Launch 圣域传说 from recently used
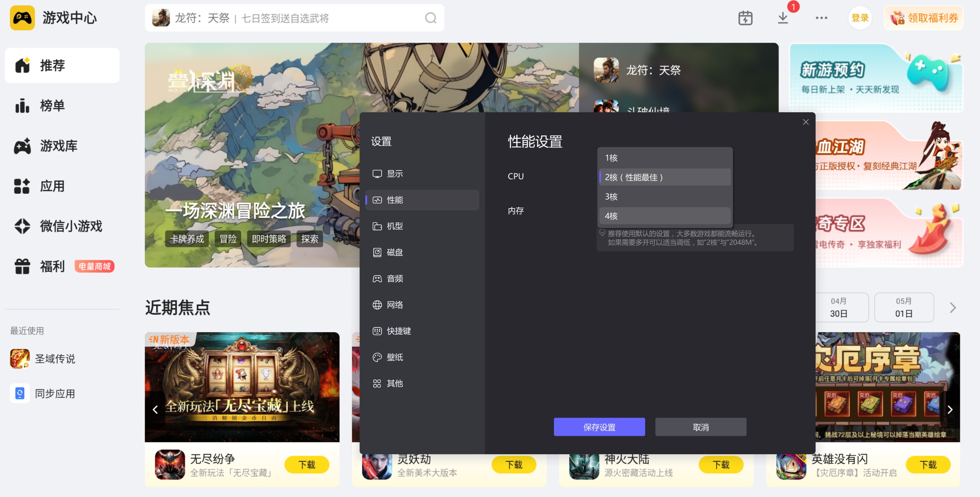 click(x=55, y=359)
